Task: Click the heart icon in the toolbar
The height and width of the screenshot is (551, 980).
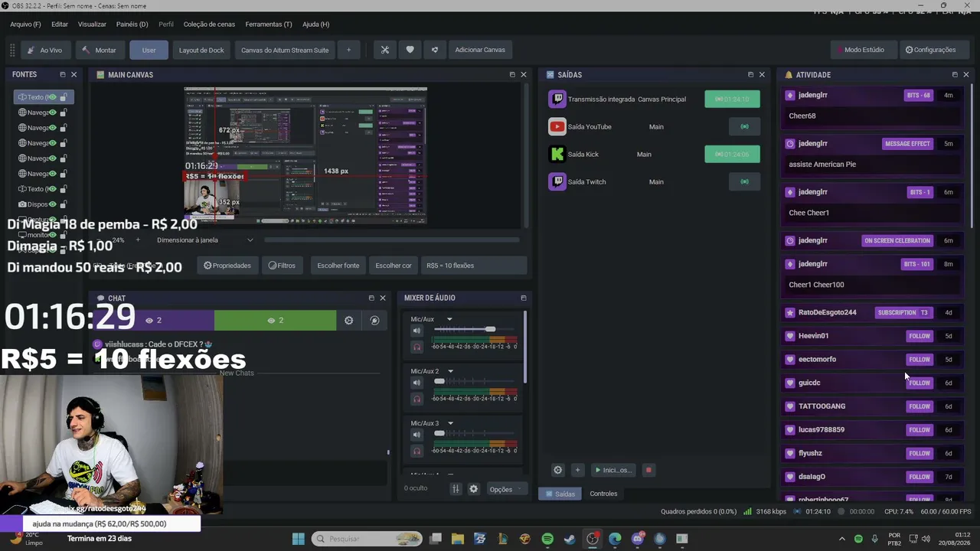Action: click(x=410, y=50)
